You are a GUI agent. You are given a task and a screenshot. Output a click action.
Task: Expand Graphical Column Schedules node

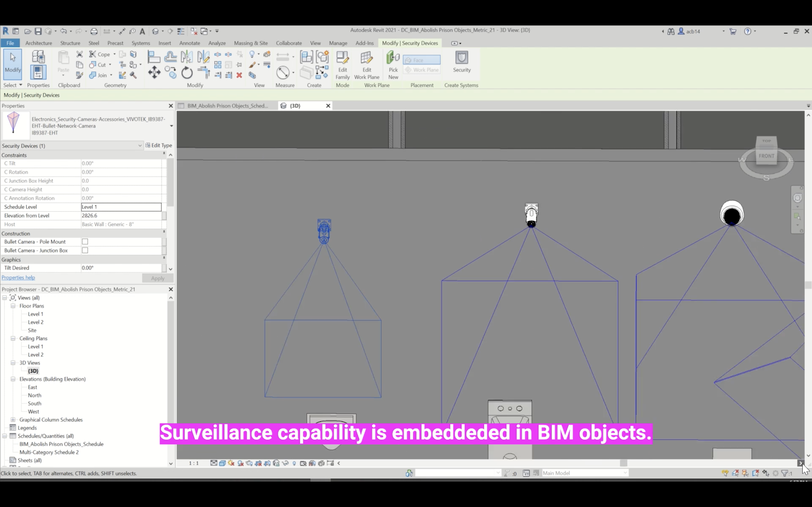(x=13, y=420)
